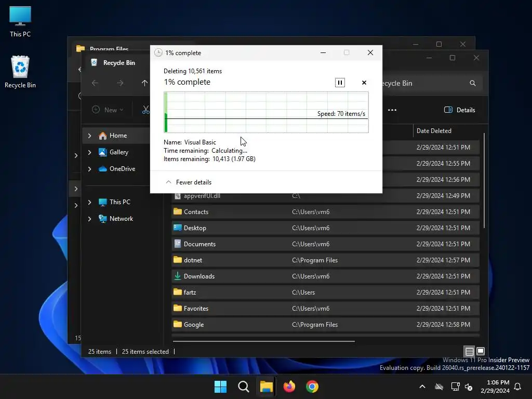Image resolution: width=532 pixels, height=399 pixels.
Task: Go back in Recycle Bin window
Action: pos(95,83)
